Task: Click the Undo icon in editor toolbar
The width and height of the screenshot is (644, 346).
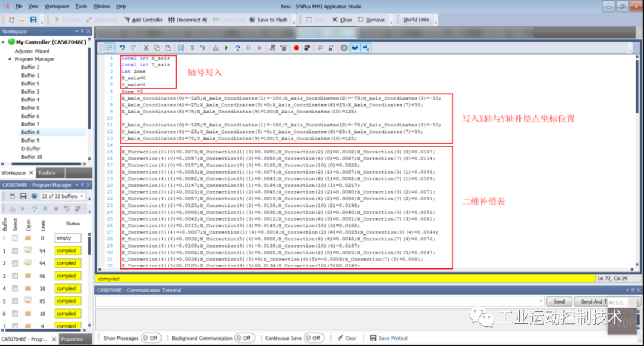Action: (x=122, y=48)
